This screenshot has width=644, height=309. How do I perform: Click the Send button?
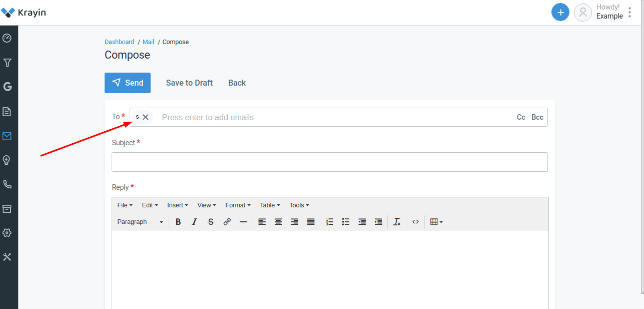[128, 83]
